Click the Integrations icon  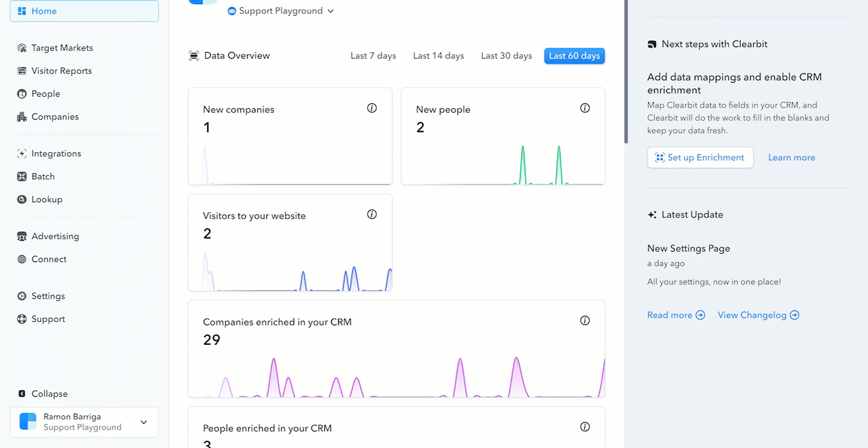22,153
